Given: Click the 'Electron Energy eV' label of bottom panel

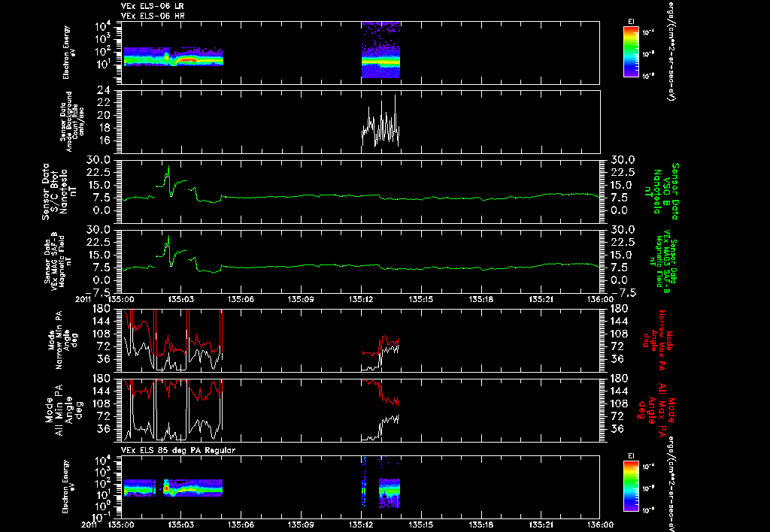Looking at the screenshot, I should 67,486.
